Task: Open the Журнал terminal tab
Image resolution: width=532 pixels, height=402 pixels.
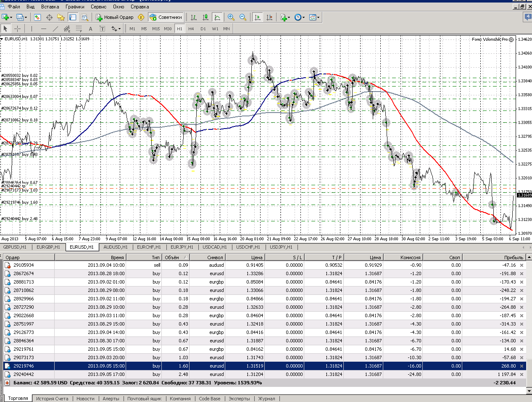Action: click(267, 399)
